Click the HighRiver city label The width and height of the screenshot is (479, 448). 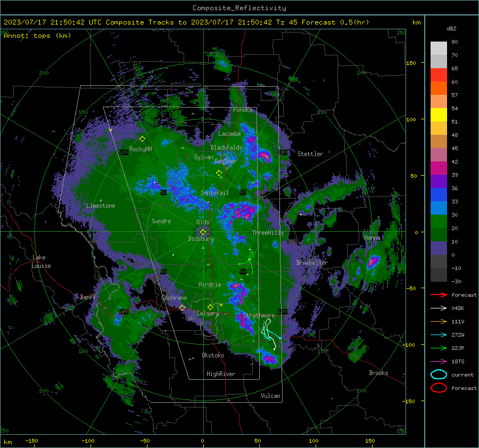click(220, 374)
